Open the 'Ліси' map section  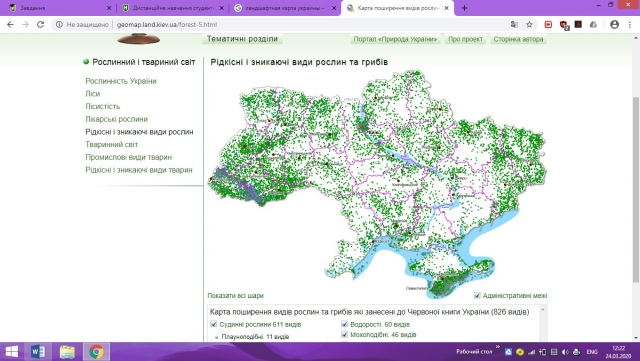93,94
